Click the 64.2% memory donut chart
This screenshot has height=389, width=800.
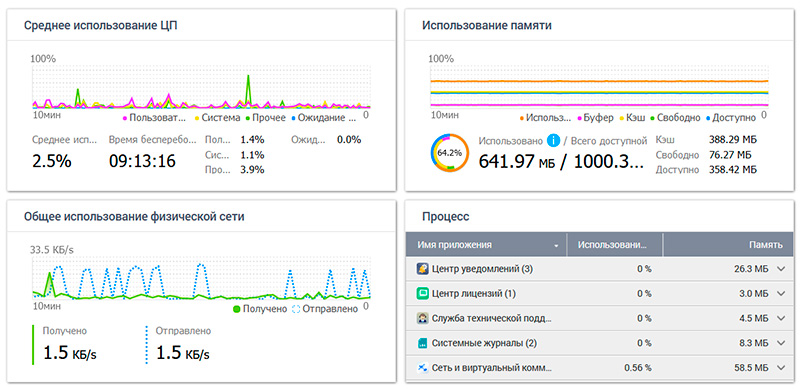(449, 153)
